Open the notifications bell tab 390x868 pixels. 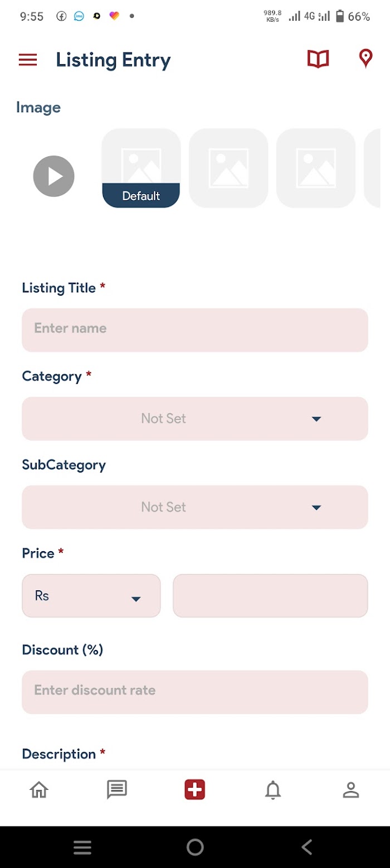pyautogui.click(x=273, y=790)
